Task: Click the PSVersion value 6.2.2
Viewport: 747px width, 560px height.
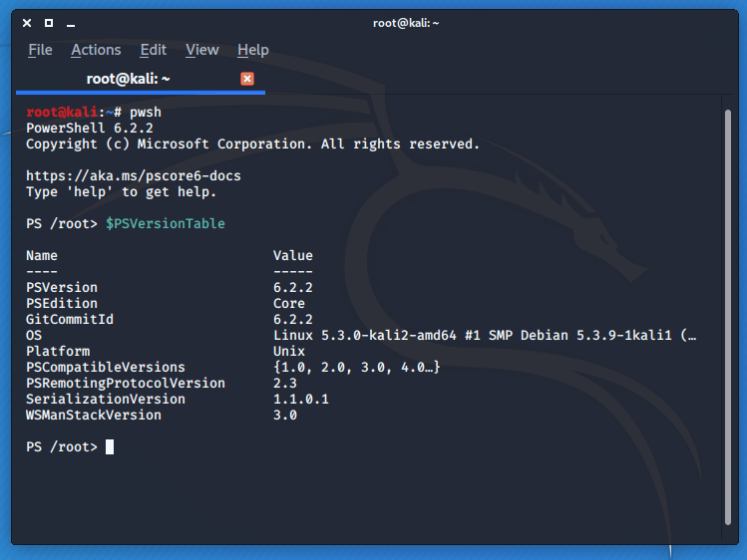Action: click(x=292, y=288)
